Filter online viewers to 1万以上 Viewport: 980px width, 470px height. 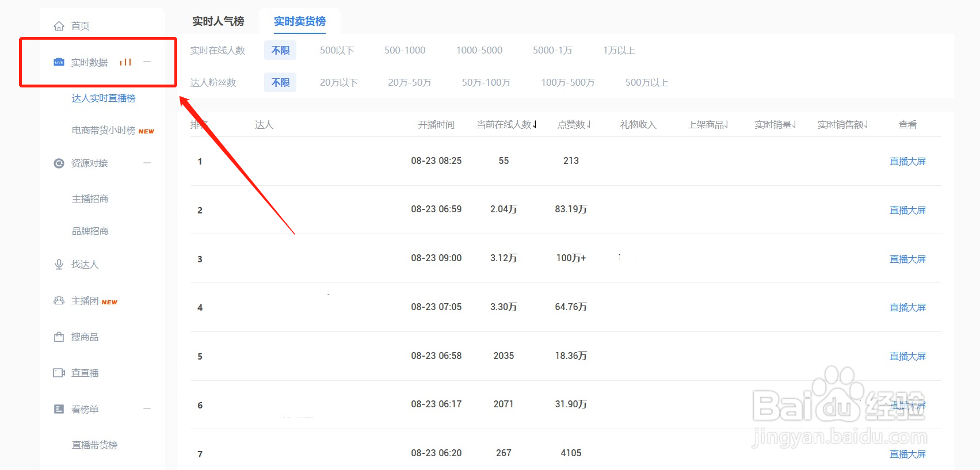tap(619, 51)
